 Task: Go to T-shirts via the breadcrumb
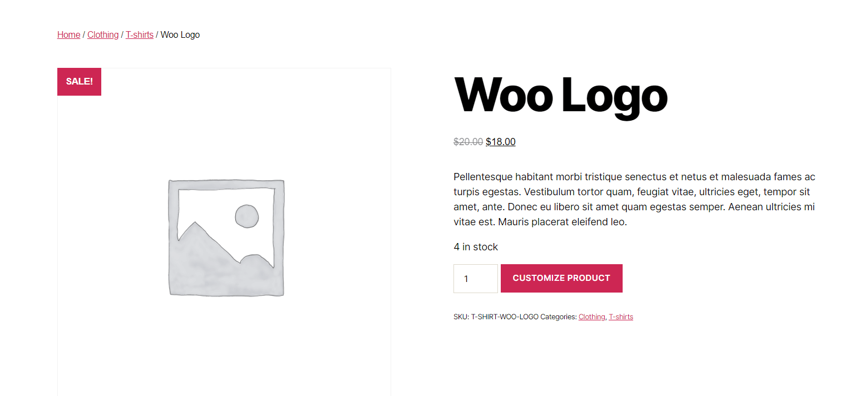(x=139, y=35)
